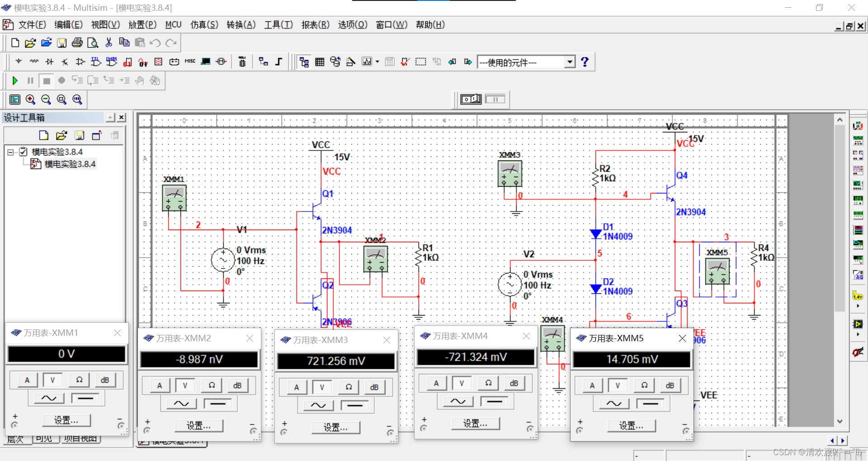
Task: Run the simulation with green play
Action: [x=15, y=81]
